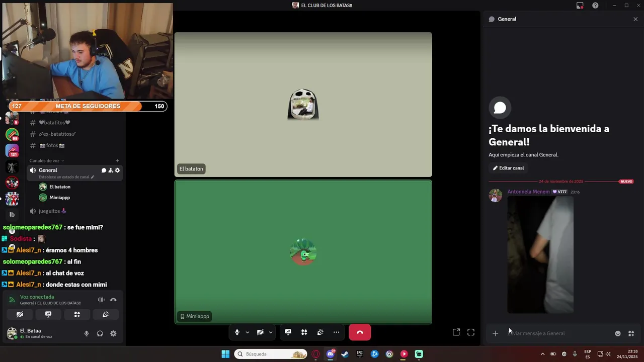644x362 pixels.
Task: Enter fullscreen call view
Action: click(x=471, y=332)
